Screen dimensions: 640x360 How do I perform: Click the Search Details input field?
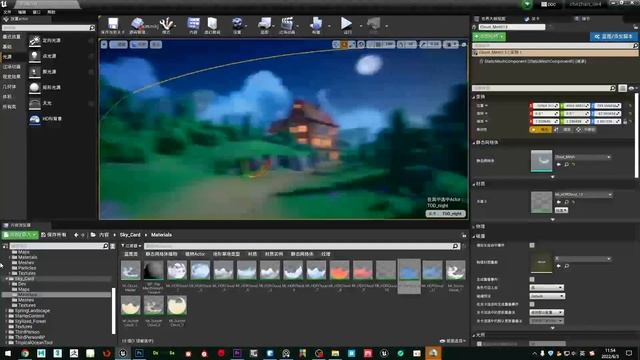[x=544, y=88]
